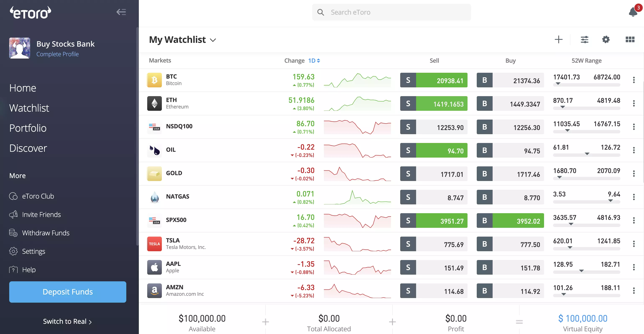Click the Markets column header

(x=160, y=60)
